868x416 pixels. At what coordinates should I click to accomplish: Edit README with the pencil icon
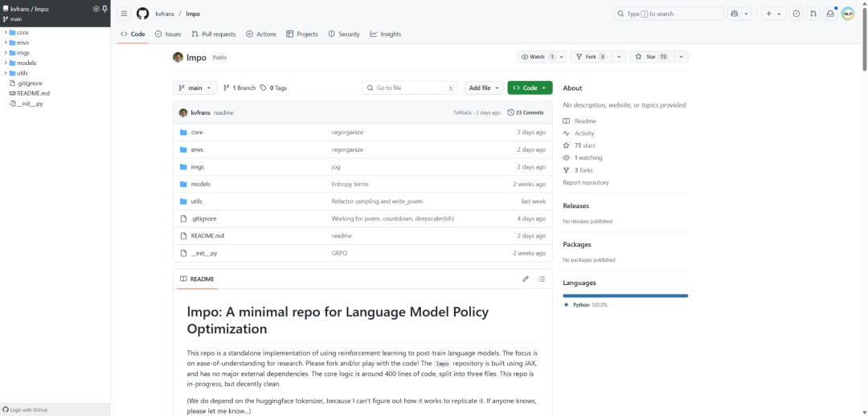[526, 279]
